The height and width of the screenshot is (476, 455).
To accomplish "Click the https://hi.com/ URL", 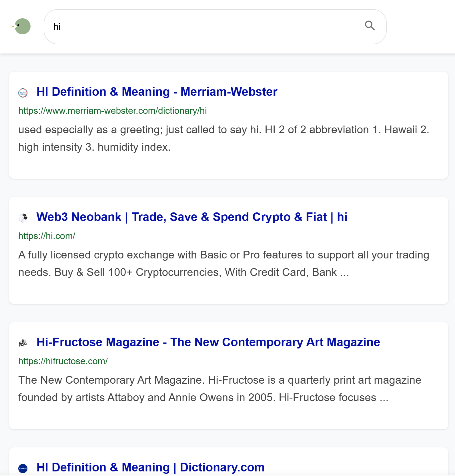I will [x=47, y=236].
